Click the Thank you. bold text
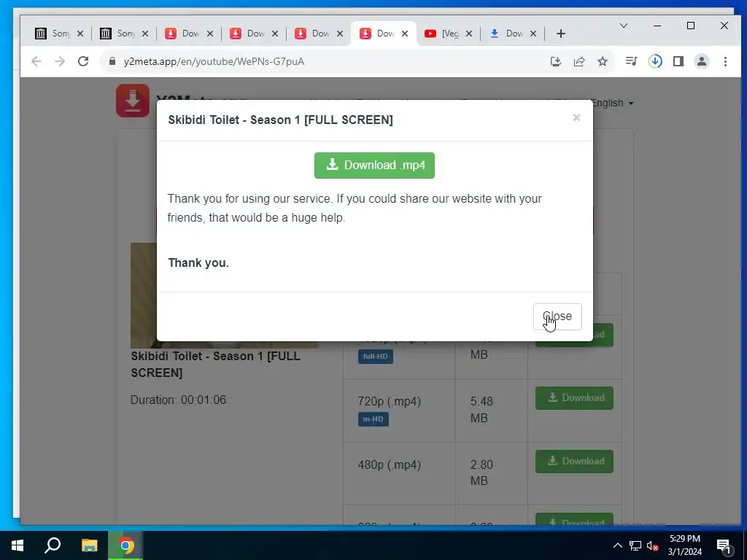This screenshot has height=560, width=747. click(x=198, y=262)
